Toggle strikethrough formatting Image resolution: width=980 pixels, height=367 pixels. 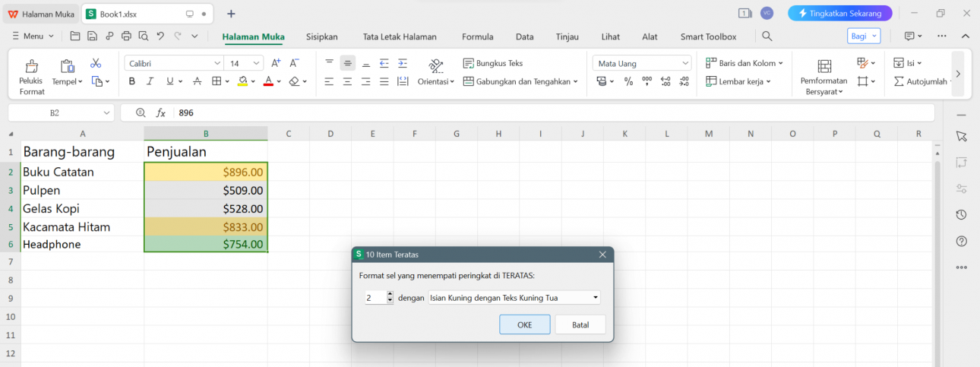click(197, 81)
